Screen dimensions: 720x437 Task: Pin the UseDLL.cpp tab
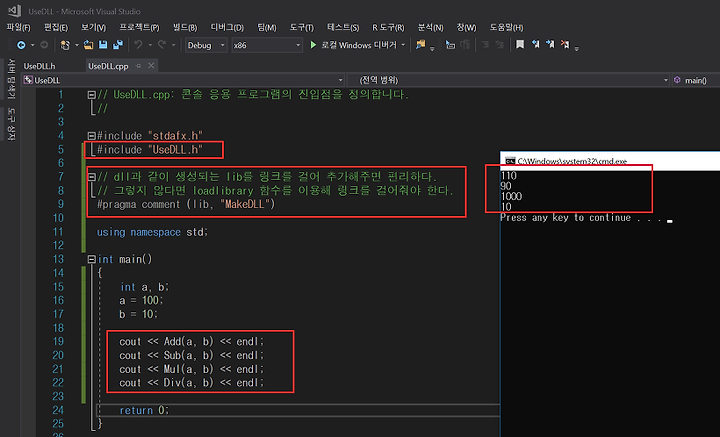pos(138,66)
